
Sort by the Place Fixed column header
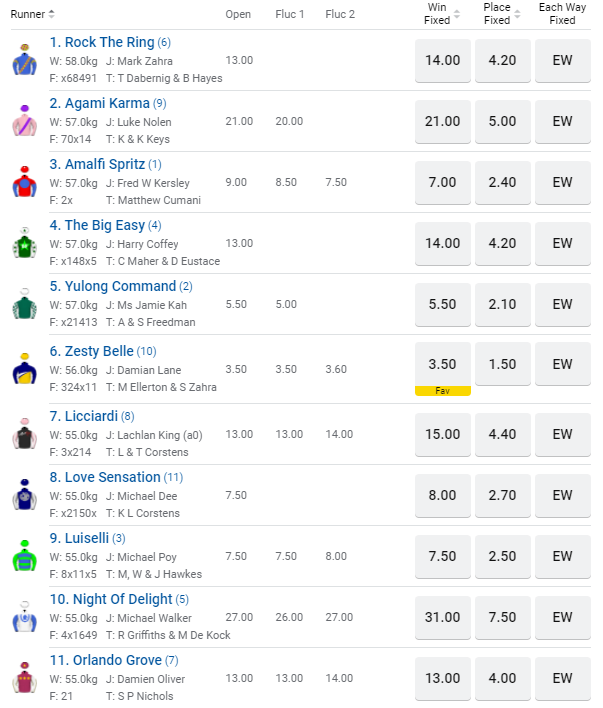(502, 14)
